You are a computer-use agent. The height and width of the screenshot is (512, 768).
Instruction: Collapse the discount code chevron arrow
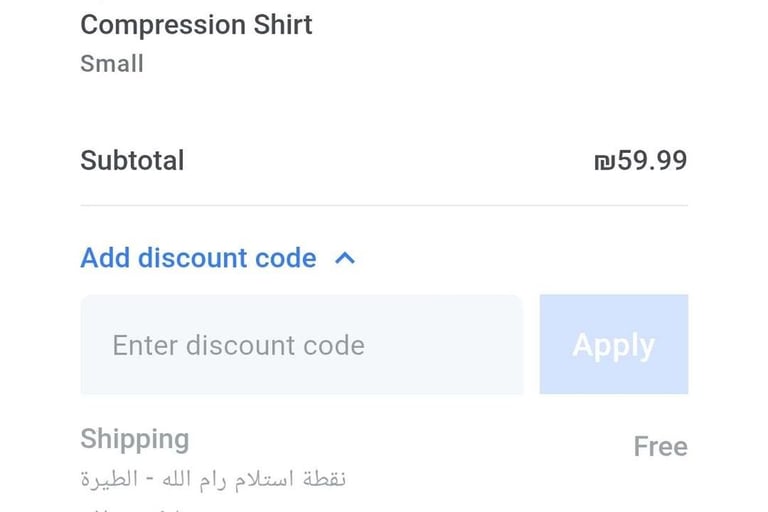tap(345, 259)
